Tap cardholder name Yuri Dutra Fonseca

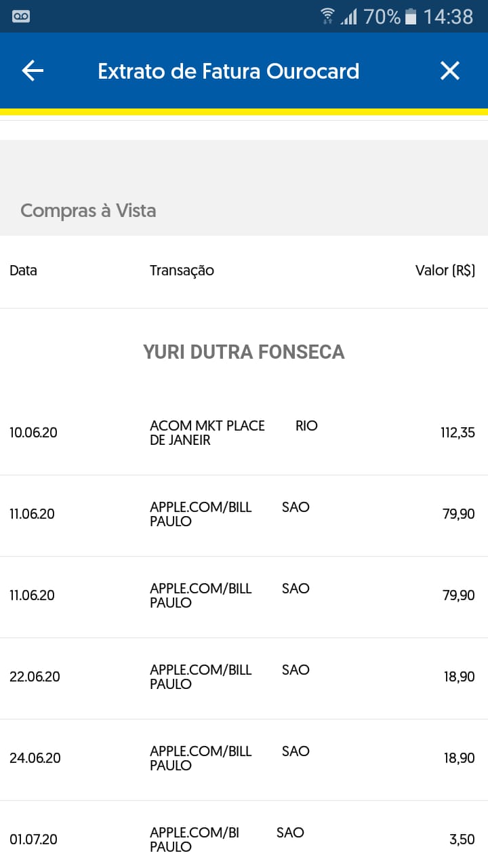[x=244, y=352]
